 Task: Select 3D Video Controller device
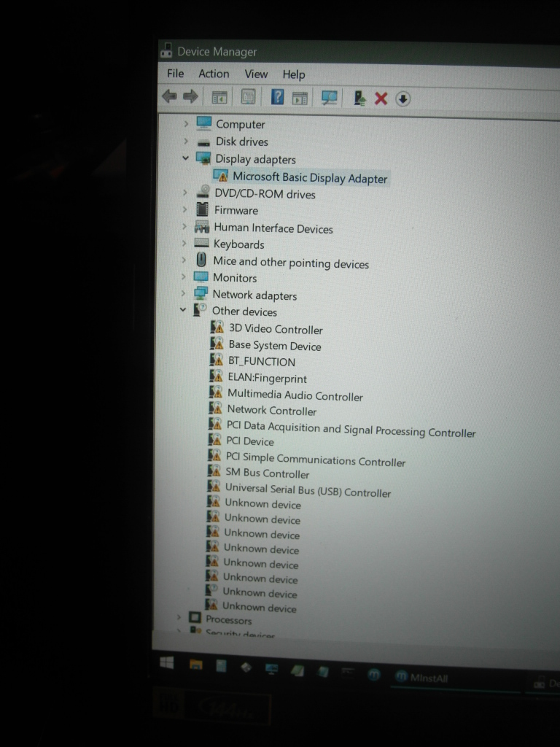click(x=276, y=329)
